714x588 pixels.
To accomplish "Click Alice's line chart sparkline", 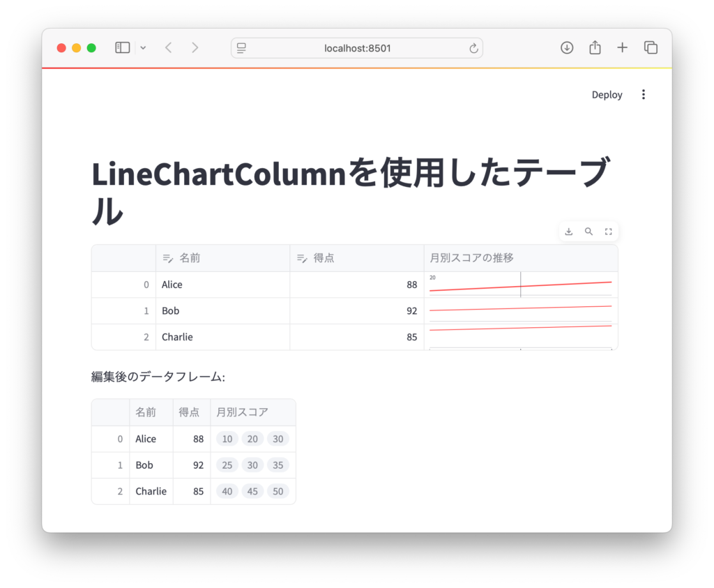I will click(520, 285).
